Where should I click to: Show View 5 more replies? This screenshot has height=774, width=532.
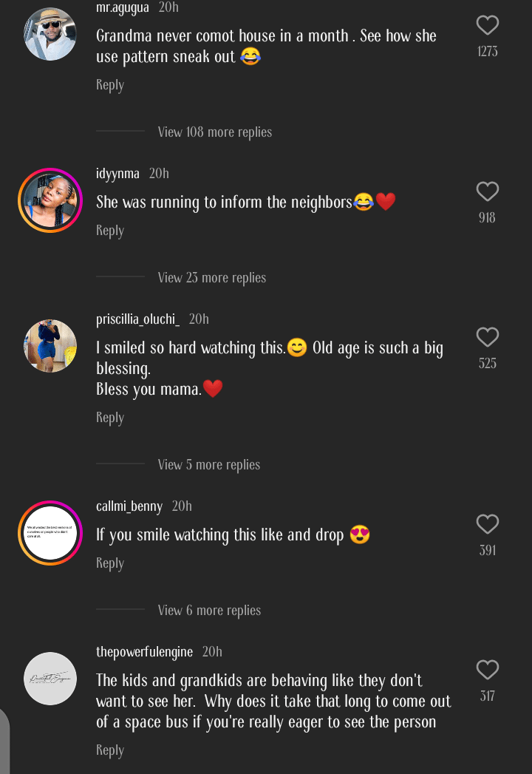click(x=208, y=465)
